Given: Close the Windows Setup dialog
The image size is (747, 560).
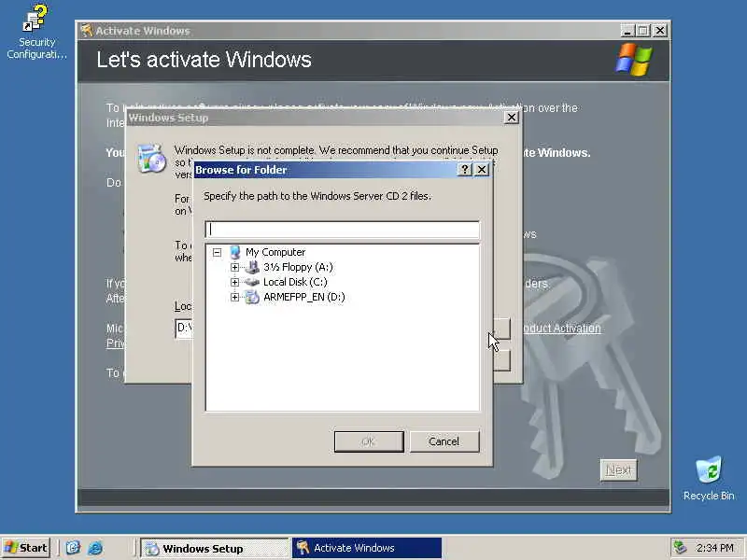Looking at the screenshot, I should click(511, 118).
